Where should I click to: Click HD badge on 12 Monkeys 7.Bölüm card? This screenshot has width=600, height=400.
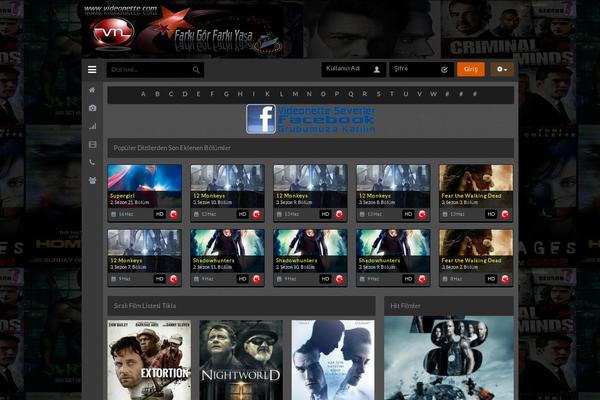(160, 279)
